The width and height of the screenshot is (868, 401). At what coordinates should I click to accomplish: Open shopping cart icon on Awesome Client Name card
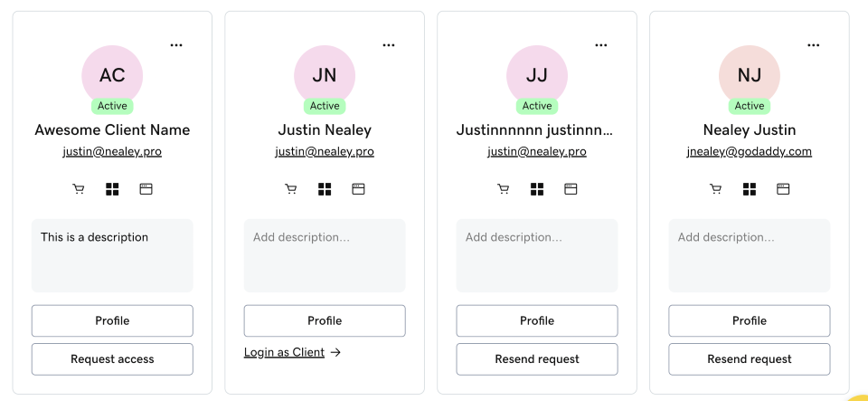pyautogui.click(x=79, y=189)
